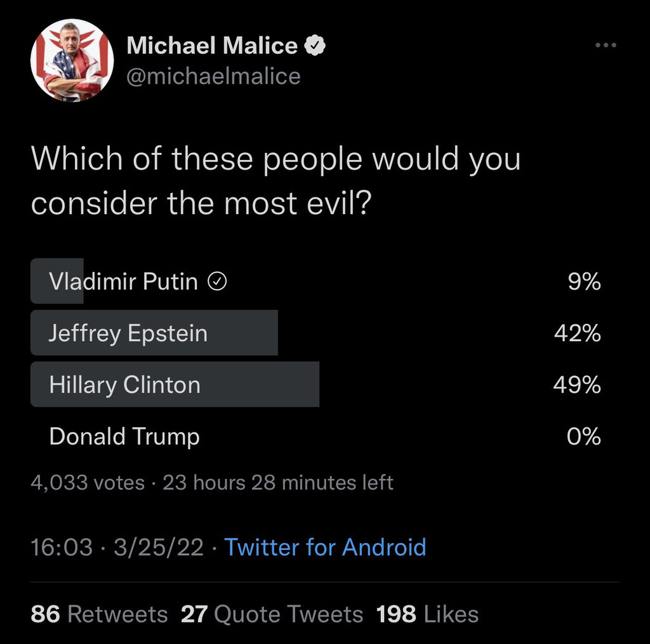
Task: View the 27 Quote Tweets list
Action: coord(272,614)
